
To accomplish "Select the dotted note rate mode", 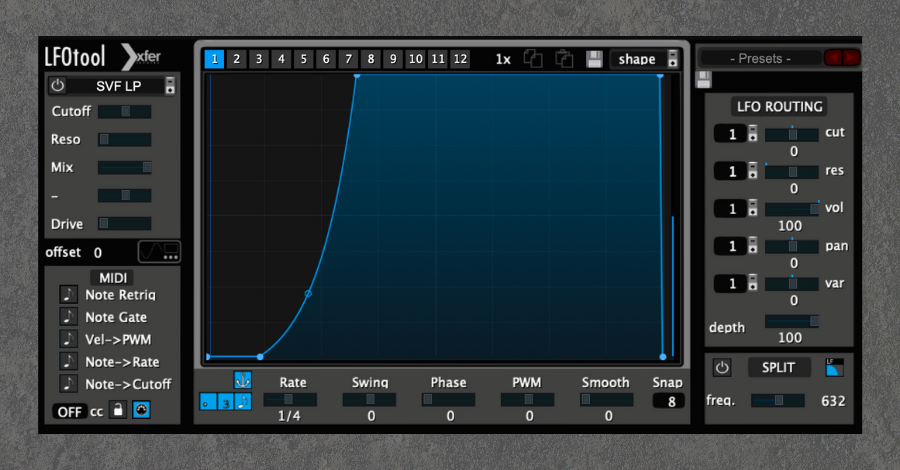I will click(x=207, y=402).
